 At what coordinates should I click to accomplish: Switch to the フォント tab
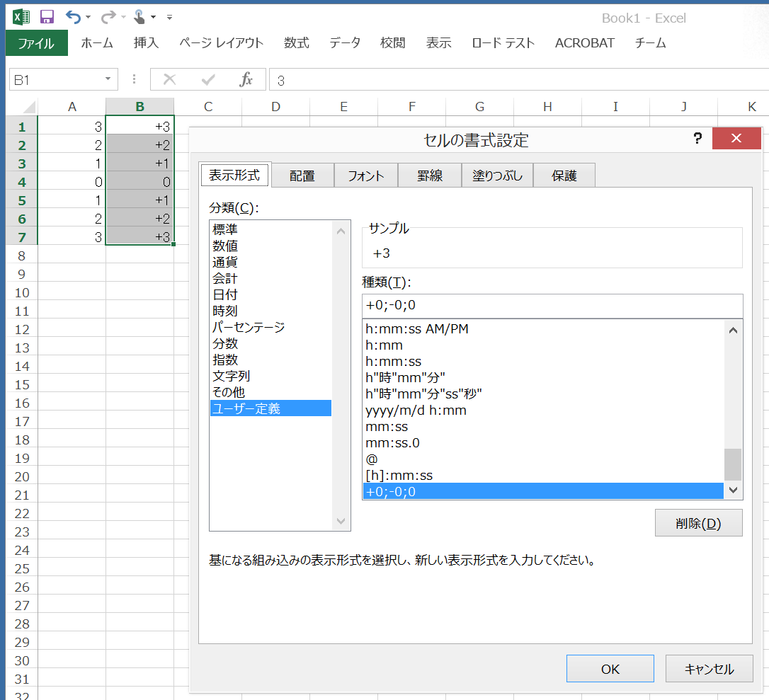[365, 176]
